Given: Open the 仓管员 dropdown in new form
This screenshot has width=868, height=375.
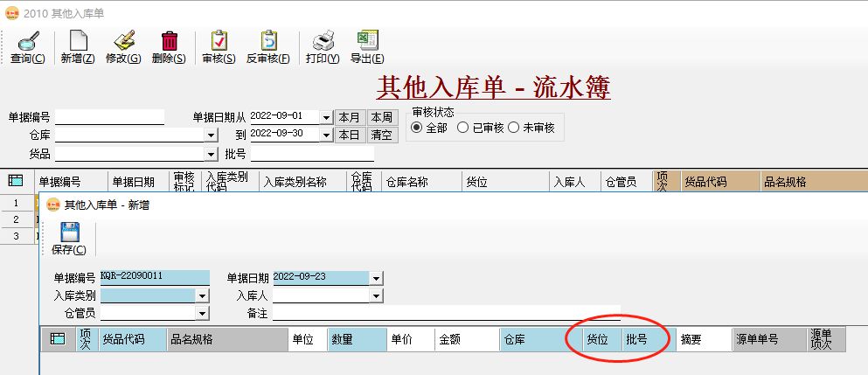Looking at the screenshot, I should [202, 314].
